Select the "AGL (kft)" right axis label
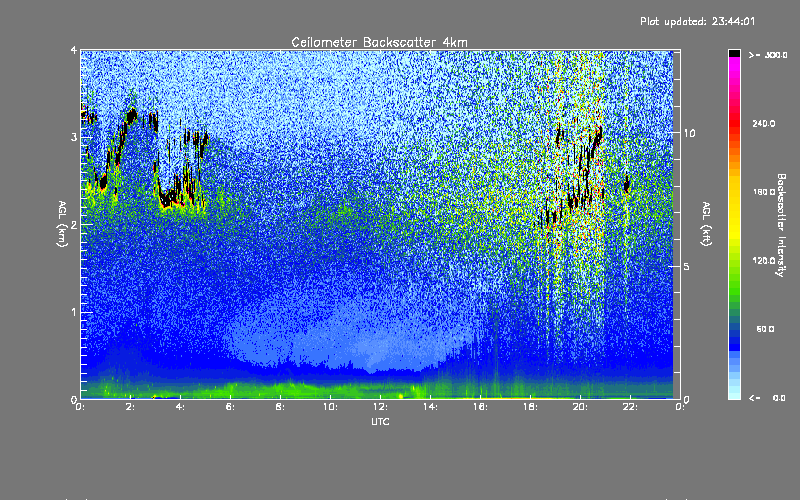Screen dimensions: 800x500 [706, 224]
